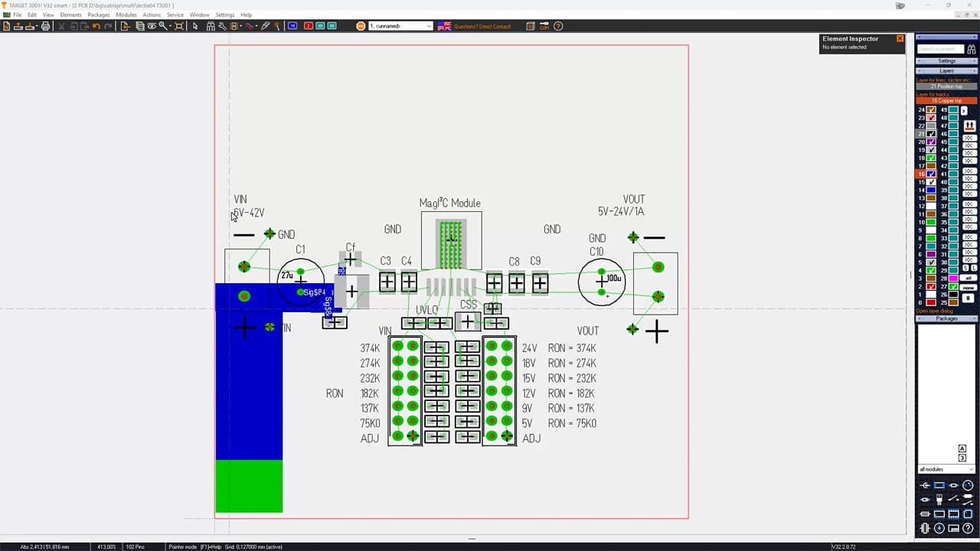This screenshot has width=980, height=551.
Task: Toggle visibility checkbox of layer 21
Action: click(x=931, y=134)
